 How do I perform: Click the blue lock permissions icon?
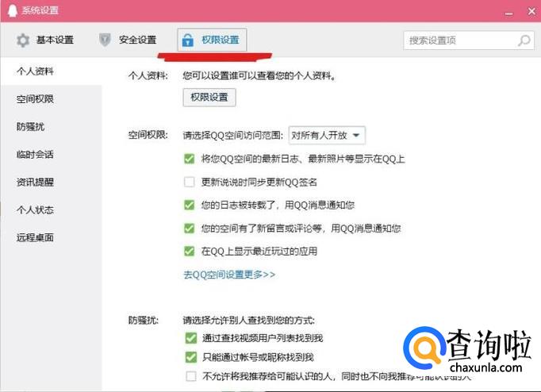187,40
